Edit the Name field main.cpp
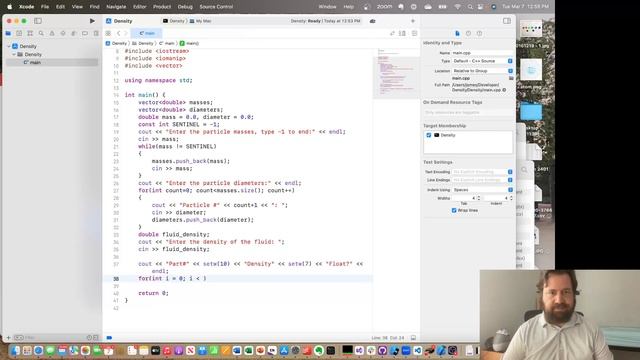640x360 pixels. pyautogui.click(x=482, y=53)
